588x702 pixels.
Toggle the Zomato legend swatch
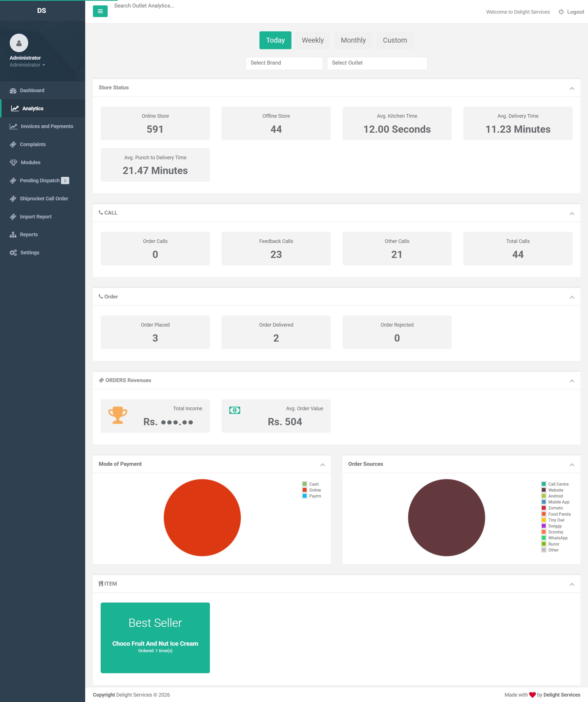pyautogui.click(x=544, y=508)
